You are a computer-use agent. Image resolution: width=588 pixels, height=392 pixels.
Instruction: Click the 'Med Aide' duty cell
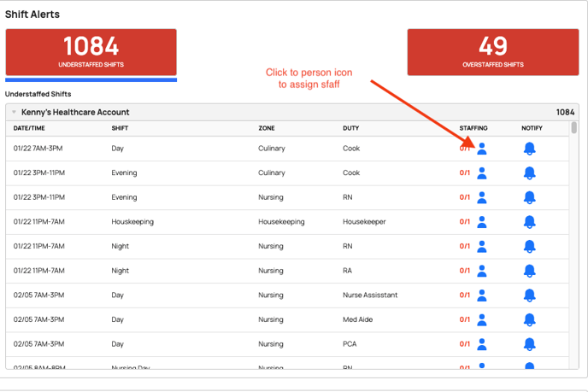coord(358,319)
